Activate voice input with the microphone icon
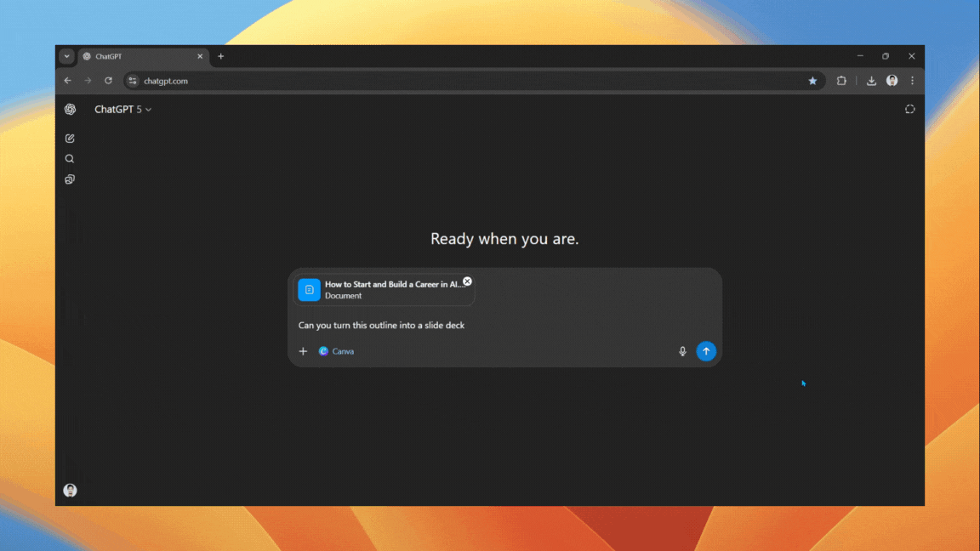 [x=682, y=350]
